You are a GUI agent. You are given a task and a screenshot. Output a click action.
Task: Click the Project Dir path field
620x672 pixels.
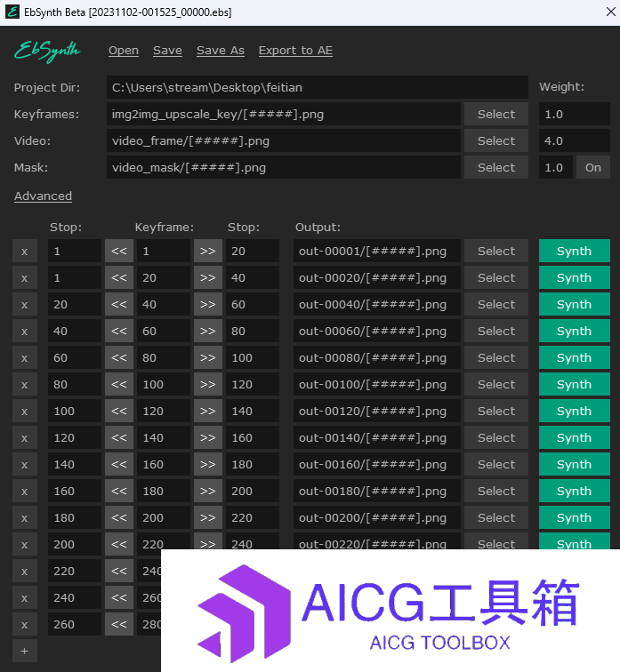click(x=318, y=87)
